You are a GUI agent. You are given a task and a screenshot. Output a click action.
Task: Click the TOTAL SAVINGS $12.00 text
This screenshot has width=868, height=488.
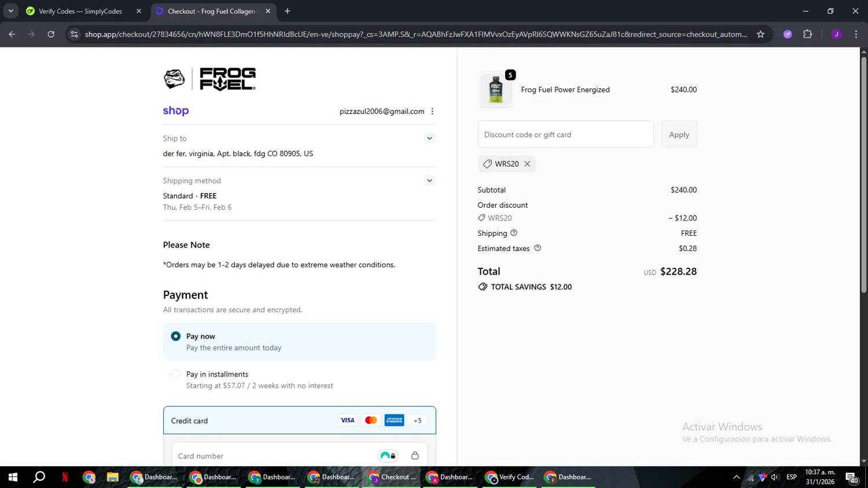coord(531,287)
